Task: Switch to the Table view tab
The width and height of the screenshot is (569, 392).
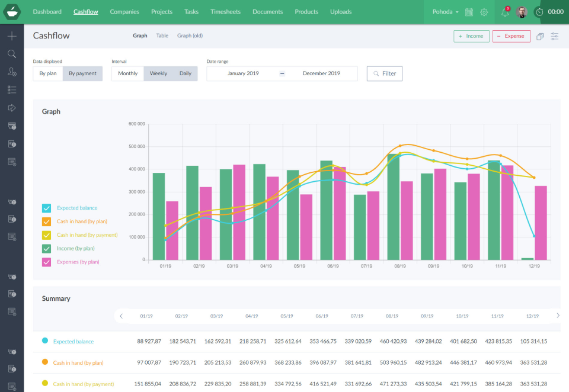Action: [162, 36]
